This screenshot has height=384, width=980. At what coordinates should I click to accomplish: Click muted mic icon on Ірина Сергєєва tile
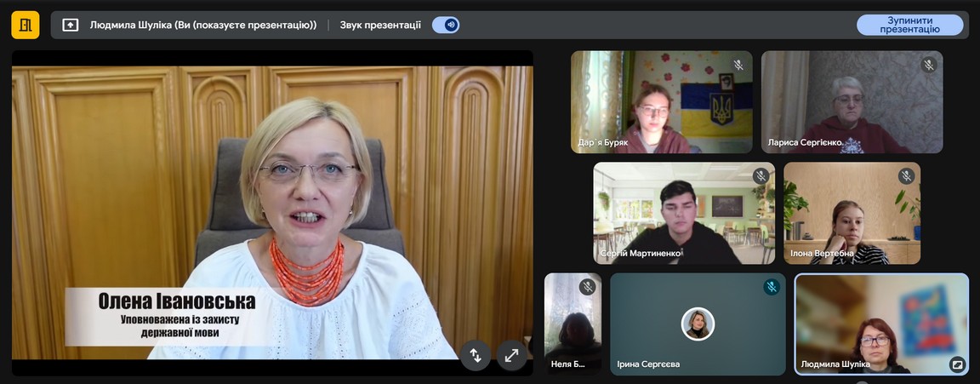click(x=771, y=287)
